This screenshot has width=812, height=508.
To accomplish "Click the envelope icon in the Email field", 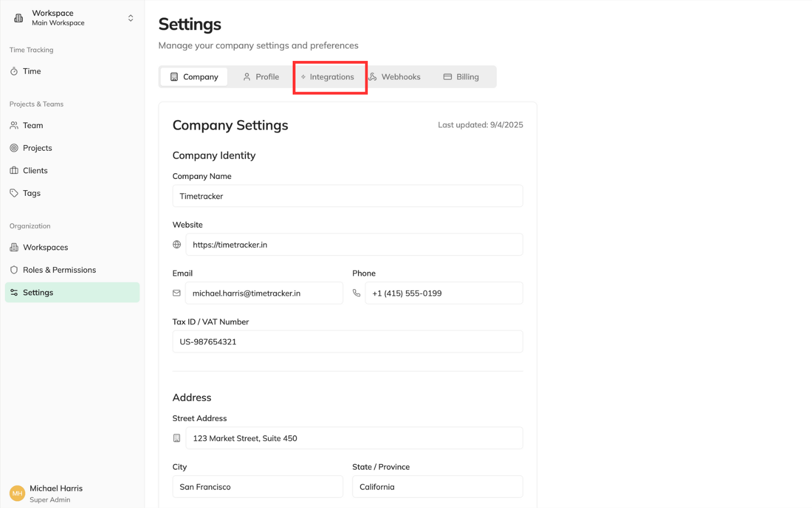I will (176, 293).
